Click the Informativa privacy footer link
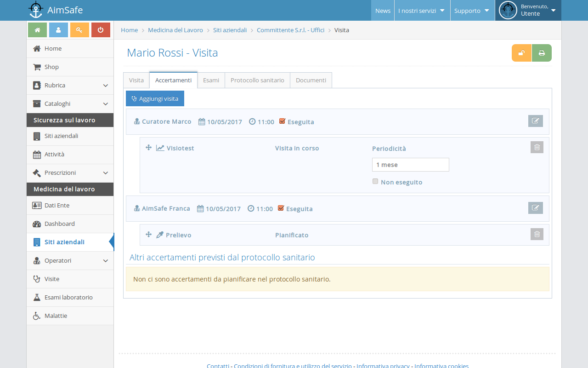 pyautogui.click(x=383, y=366)
